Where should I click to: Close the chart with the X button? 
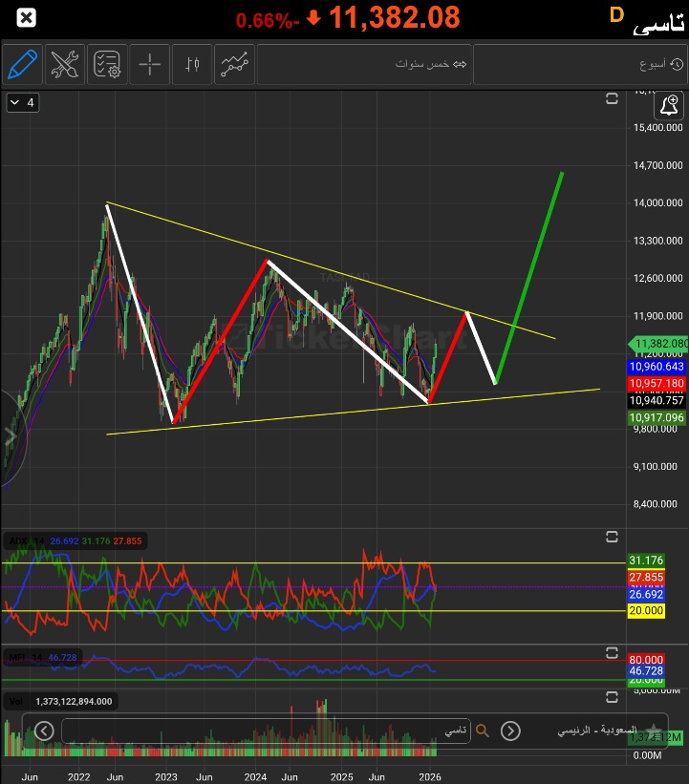click(28, 17)
